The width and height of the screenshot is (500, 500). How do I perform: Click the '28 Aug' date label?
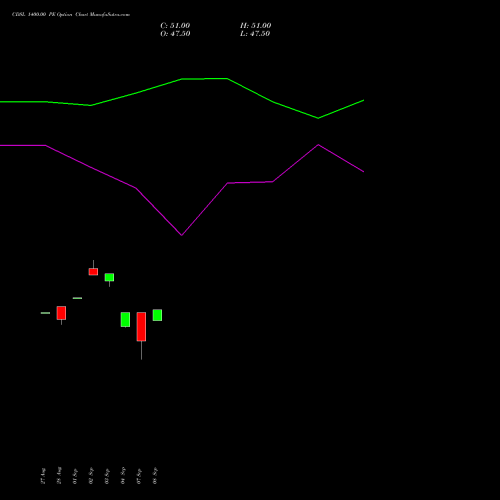59,475
